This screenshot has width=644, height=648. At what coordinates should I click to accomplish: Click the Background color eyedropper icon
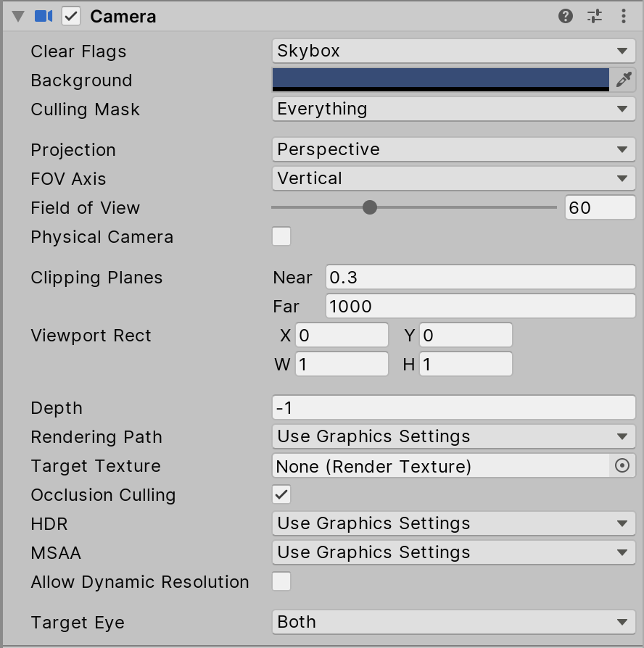624,80
